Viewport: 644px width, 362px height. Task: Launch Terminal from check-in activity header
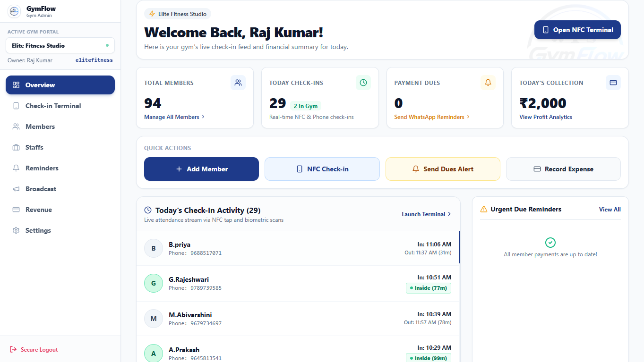click(x=426, y=214)
